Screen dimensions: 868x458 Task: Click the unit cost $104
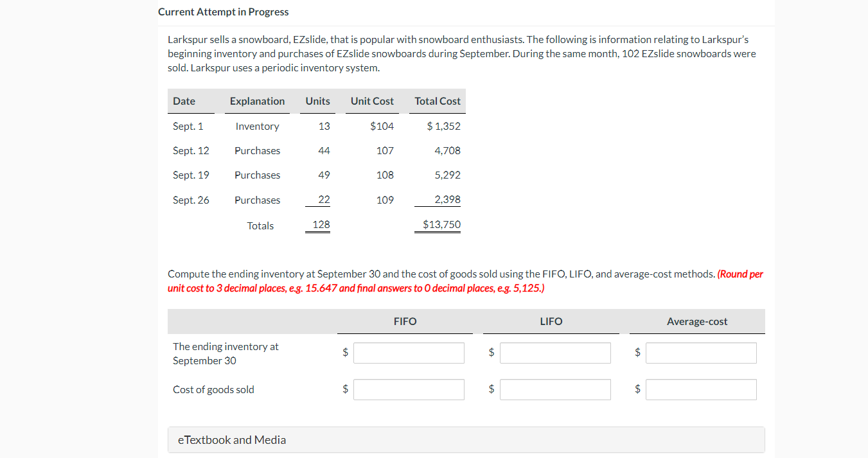382,127
